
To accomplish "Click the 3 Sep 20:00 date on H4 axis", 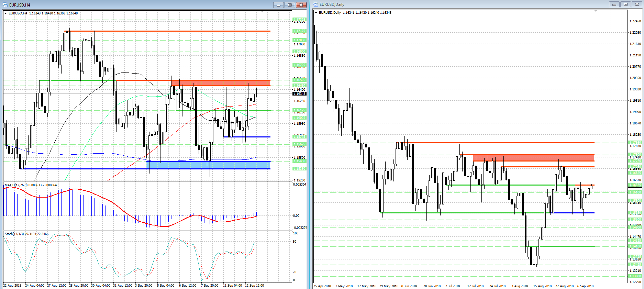I will (x=144, y=286).
